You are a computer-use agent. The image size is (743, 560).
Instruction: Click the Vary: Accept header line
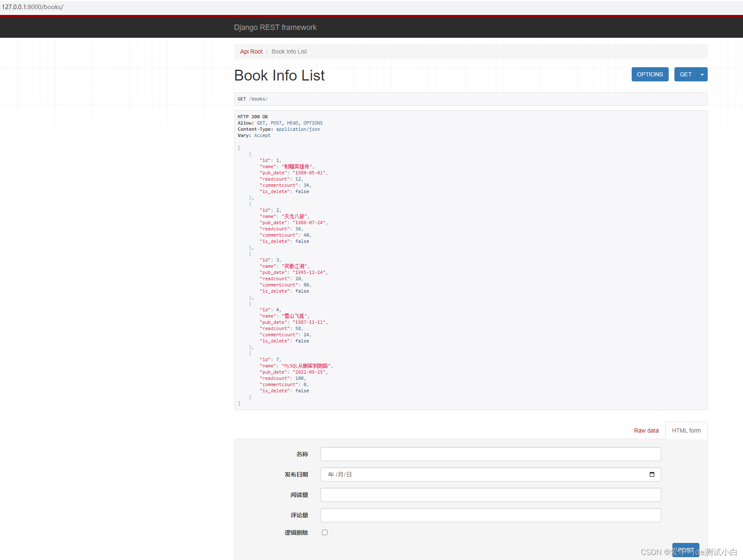pyautogui.click(x=254, y=135)
